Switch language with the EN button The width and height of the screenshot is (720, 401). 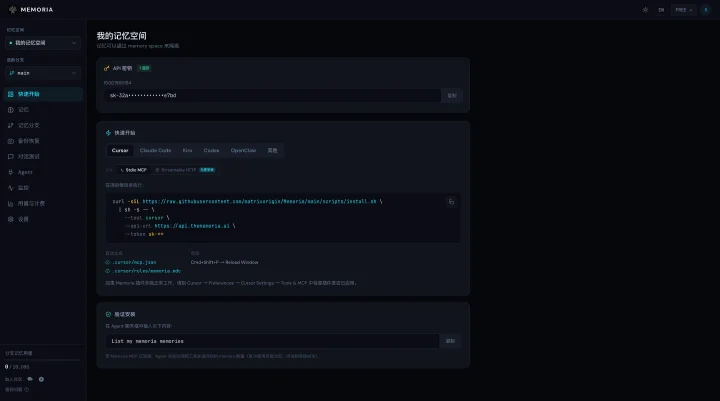click(661, 10)
